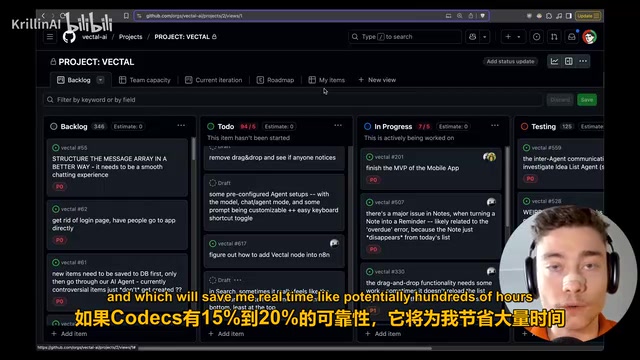The width and height of the screenshot is (640, 360).
Task: Open card 'finish the MVP of the Mobile App'
Action: [x=431, y=169]
